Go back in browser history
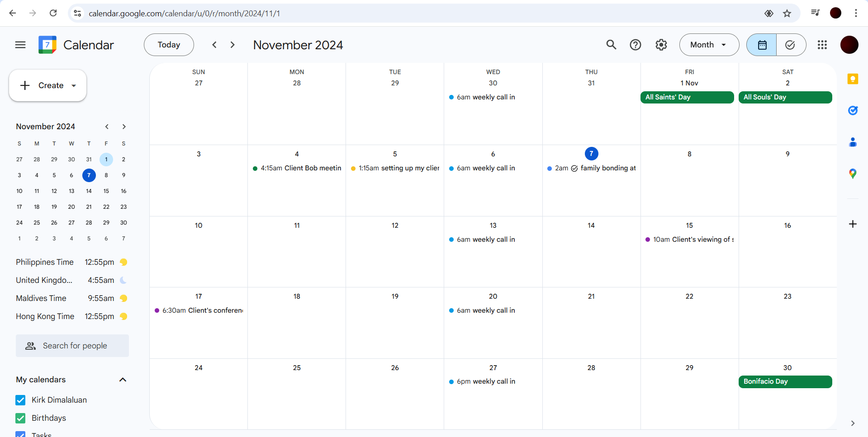The height and width of the screenshot is (437, 868). click(x=13, y=13)
